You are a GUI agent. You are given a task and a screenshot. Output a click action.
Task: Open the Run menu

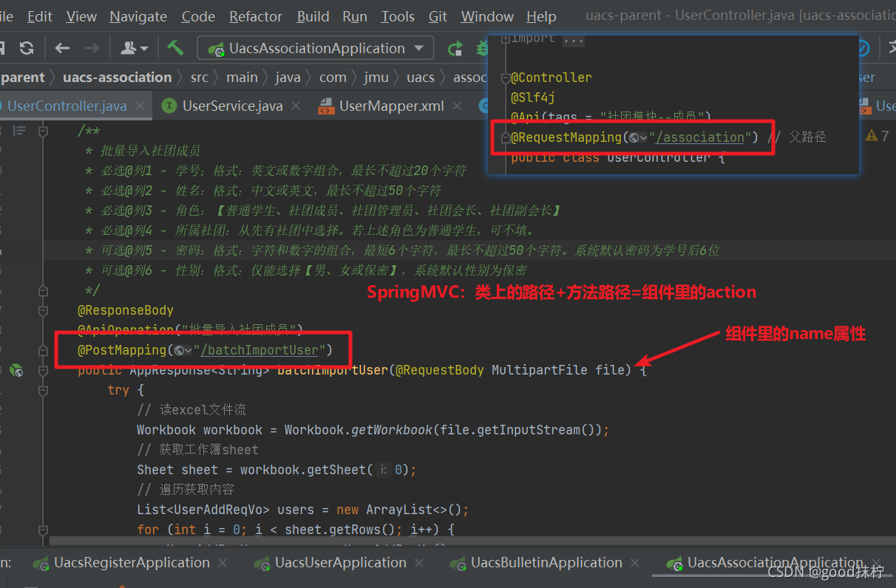355,16
